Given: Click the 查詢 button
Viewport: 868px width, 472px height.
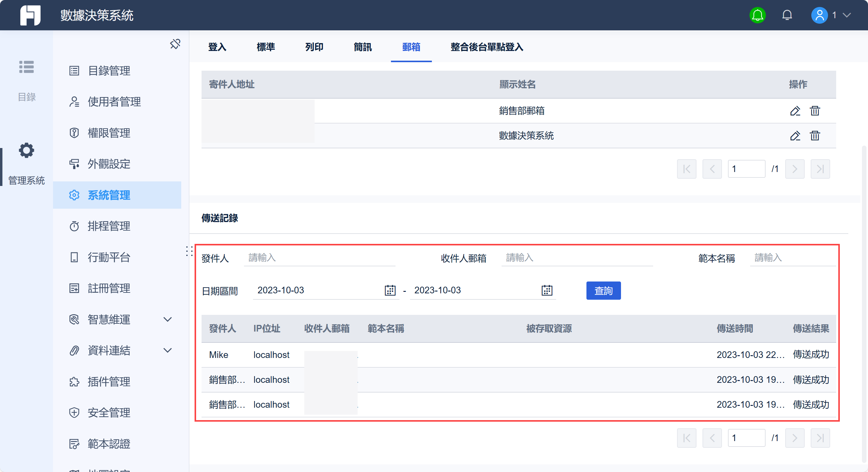Looking at the screenshot, I should [x=603, y=291].
